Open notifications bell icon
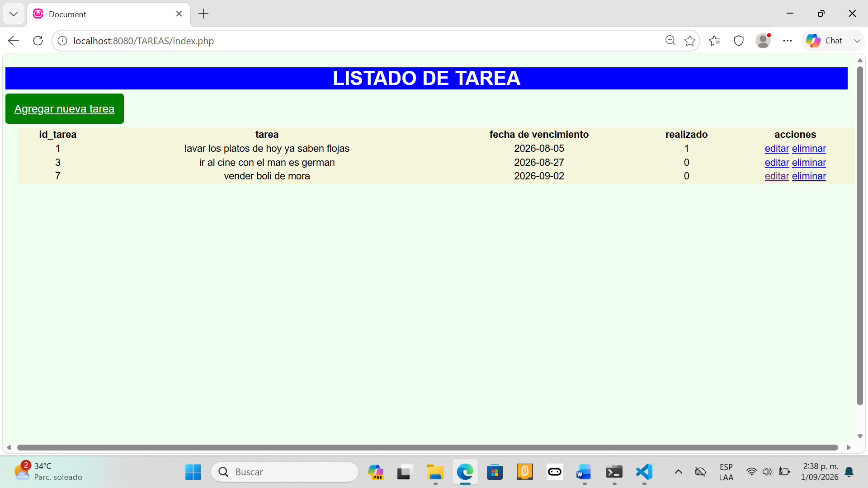Screen dimensions: 868x488 tap(849, 472)
